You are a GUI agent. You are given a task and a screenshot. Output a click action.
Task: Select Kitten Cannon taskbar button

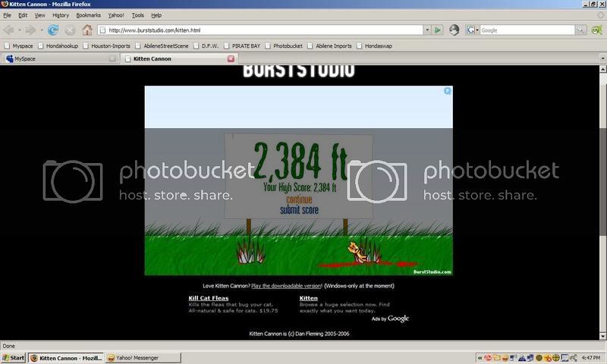(x=67, y=358)
